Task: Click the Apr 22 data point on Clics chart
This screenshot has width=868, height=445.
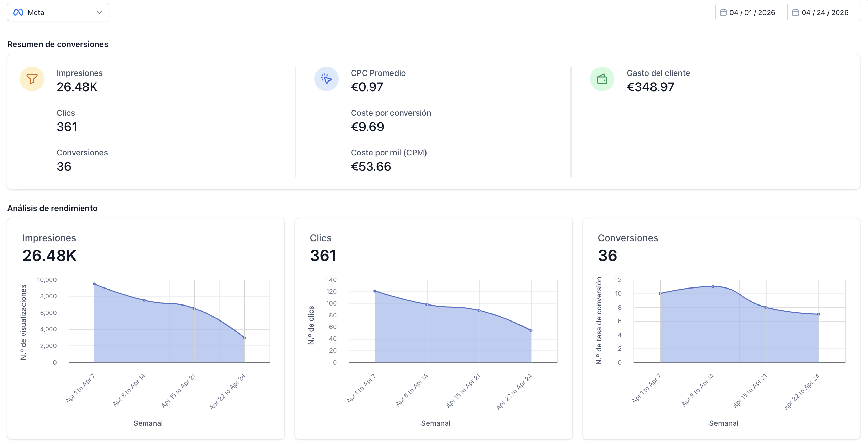Action: [531, 330]
